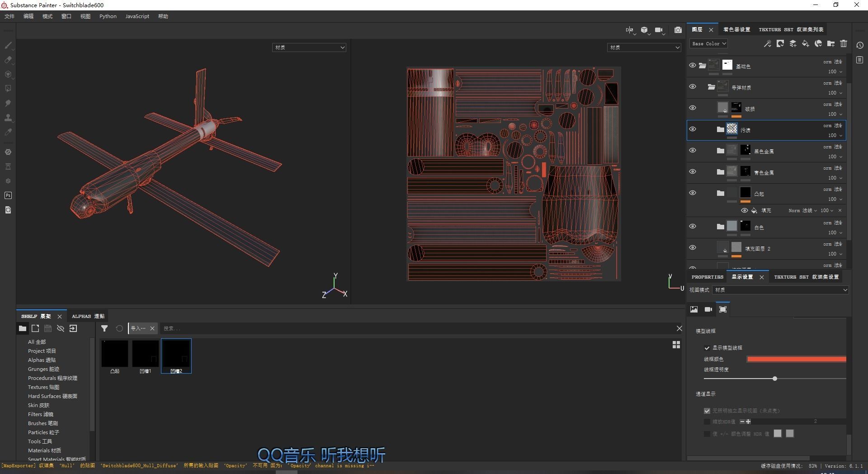Remove the 导入 filter tag in shelf

(x=152, y=328)
